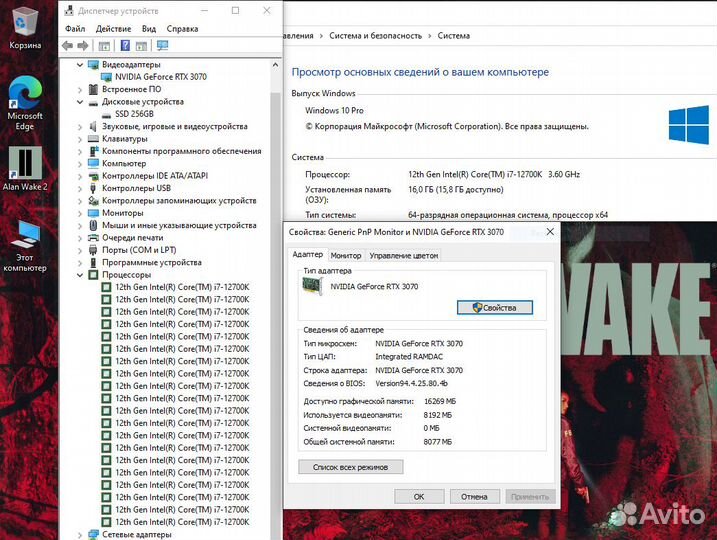This screenshot has width=717, height=540.
Task: Open the Действие menu
Action: click(x=113, y=29)
